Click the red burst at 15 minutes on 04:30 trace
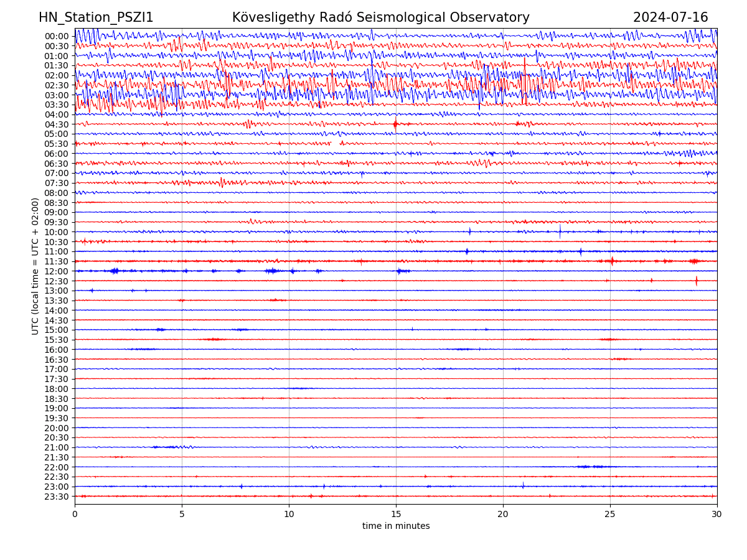747x560 pixels. click(x=395, y=124)
